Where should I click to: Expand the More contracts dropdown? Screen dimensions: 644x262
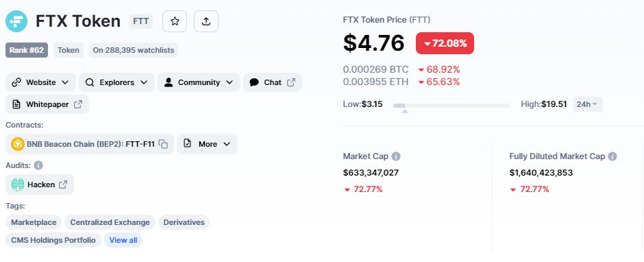click(x=208, y=144)
